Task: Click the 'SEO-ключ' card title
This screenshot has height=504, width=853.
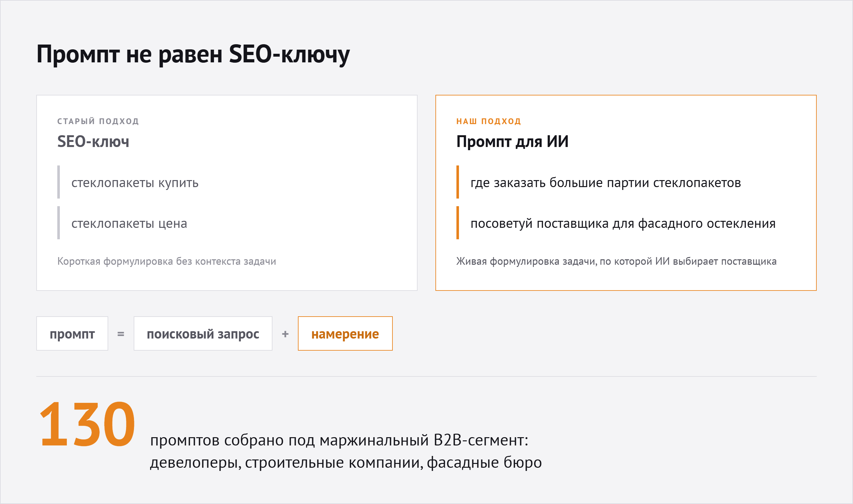Action: [93, 141]
